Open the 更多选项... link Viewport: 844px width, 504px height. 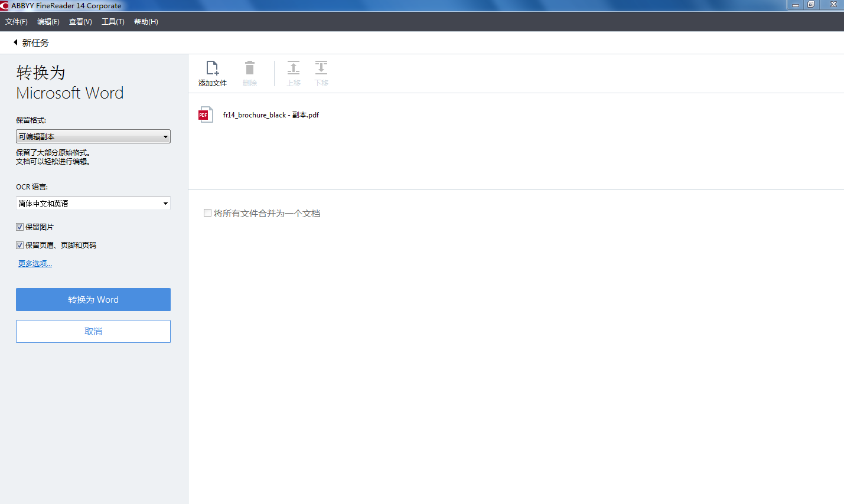click(35, 264)
